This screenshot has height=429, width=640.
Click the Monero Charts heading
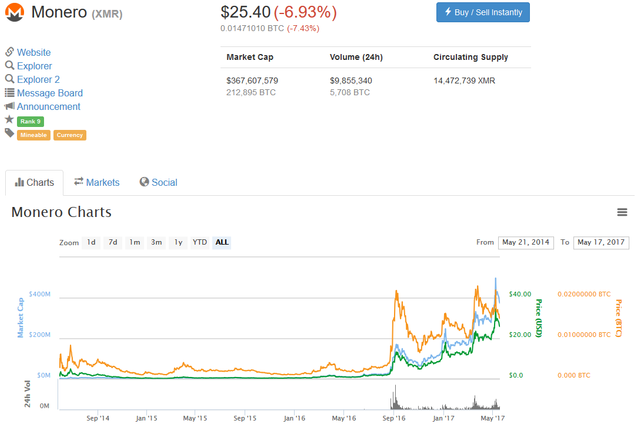coord(61,212)
